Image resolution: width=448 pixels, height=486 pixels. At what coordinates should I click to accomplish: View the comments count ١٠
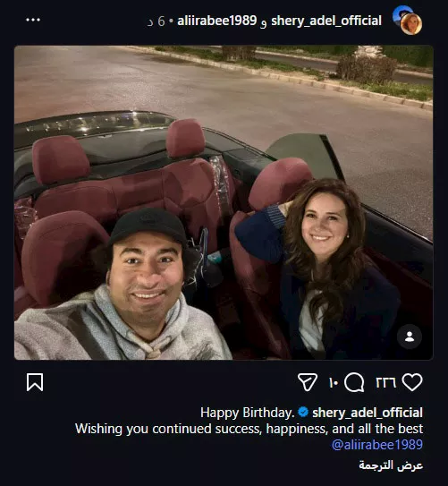click(334, 382)
